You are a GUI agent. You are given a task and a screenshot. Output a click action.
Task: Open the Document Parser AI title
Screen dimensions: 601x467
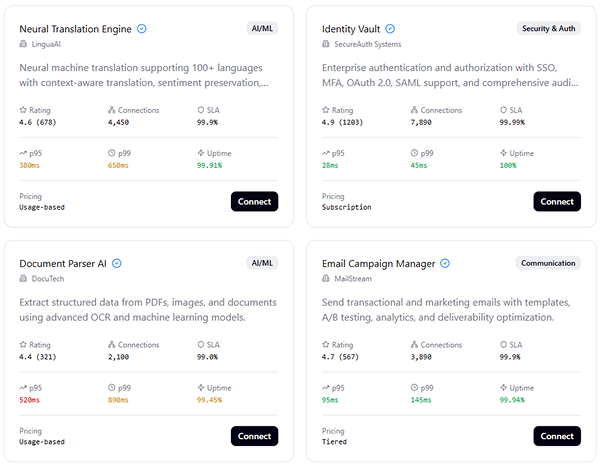click(63, 264)
